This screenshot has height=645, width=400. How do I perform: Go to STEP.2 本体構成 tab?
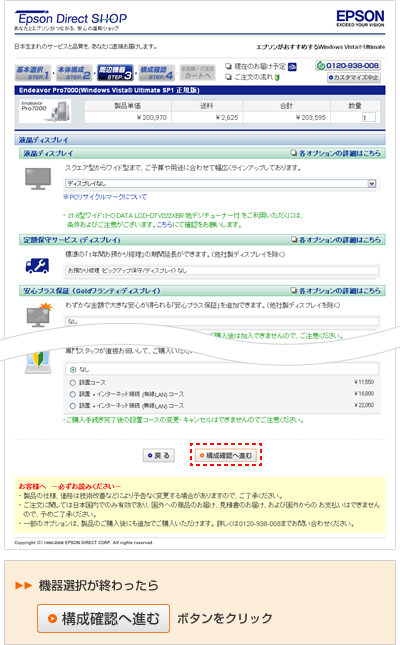tap(74, 72)
